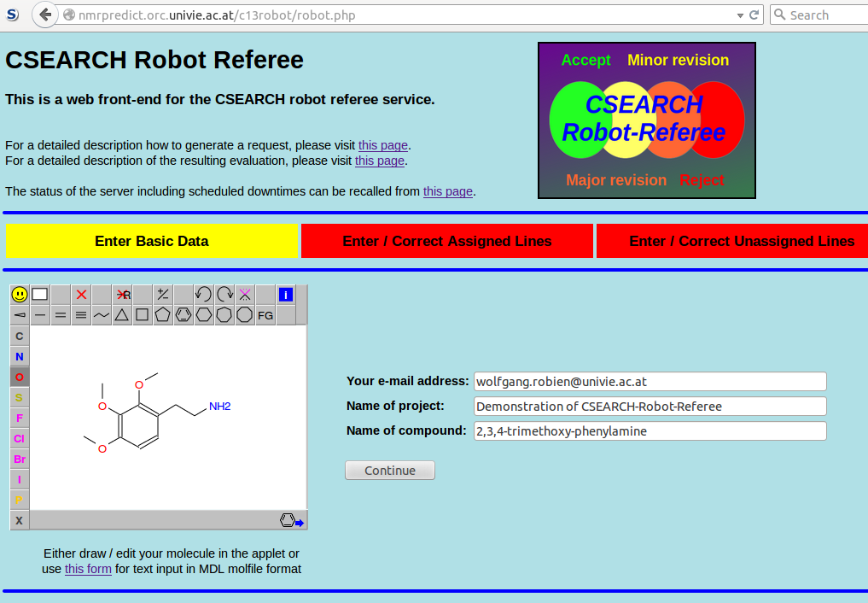Select the red X delete tool
The image size is (868, 603).
click(81, 295)
